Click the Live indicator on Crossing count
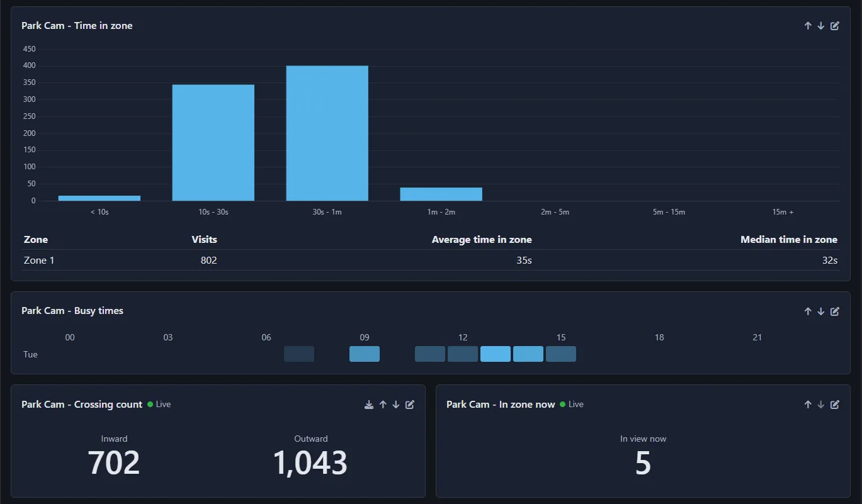The width and height of the screenshot is (862, 504). click(159, 405)
